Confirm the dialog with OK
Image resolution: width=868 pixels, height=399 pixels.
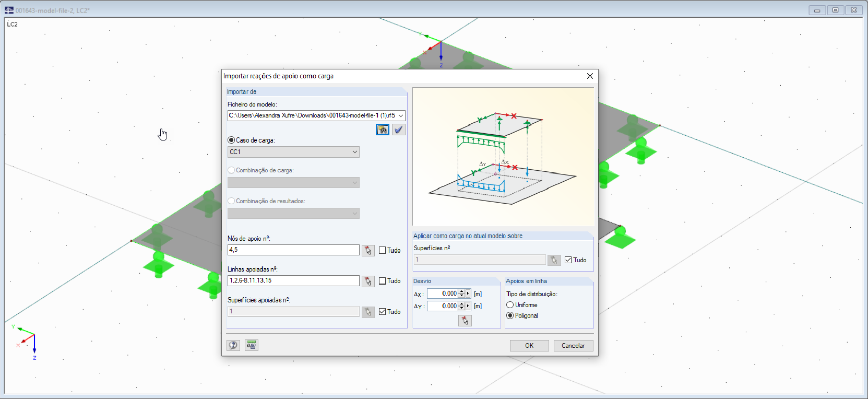coord(529,346)
